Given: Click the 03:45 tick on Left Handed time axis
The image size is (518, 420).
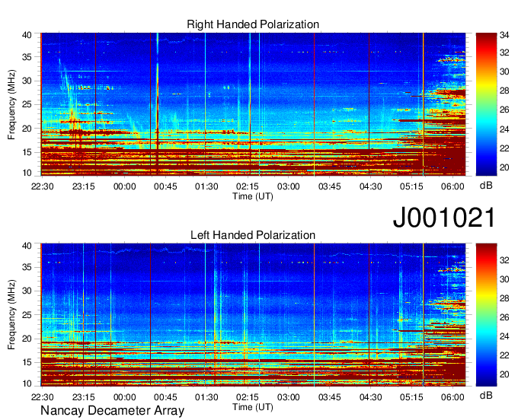Looking at the screenshot, I should click(x=329, y=397).
